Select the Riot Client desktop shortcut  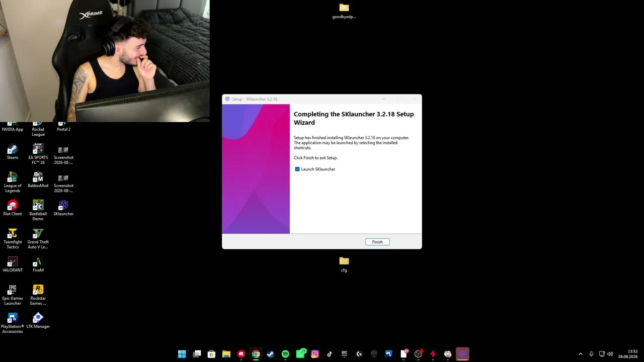[x=13, y=208]
